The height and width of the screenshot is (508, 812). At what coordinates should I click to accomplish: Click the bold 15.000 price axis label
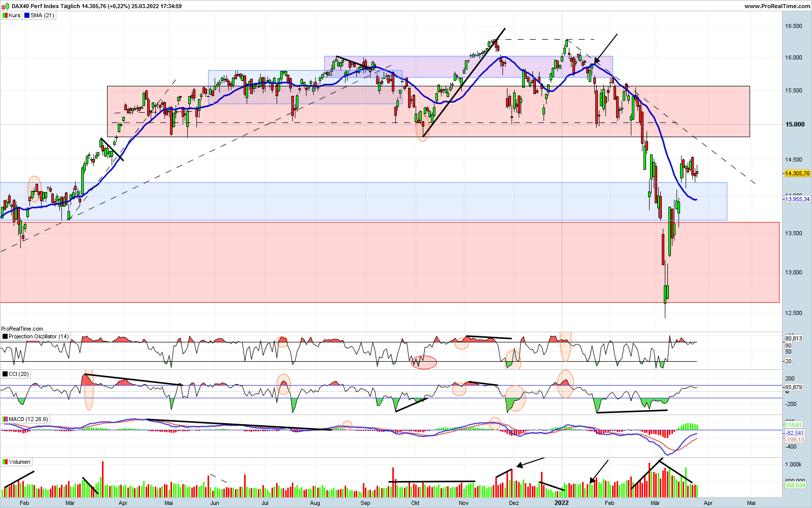click(795, 124)
